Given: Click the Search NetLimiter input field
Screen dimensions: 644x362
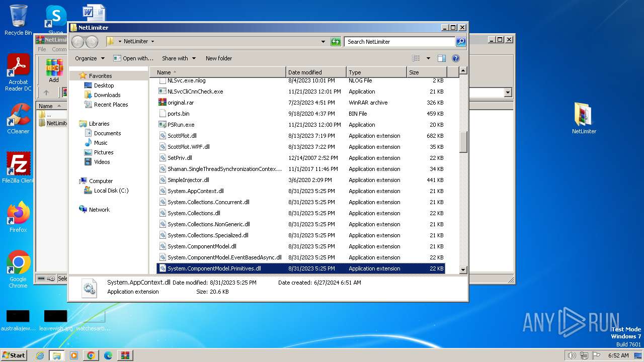Looking at the screenshot, I should coord(400,42).
